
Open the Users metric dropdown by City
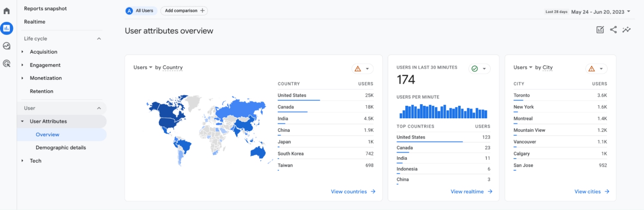(x=523, y=67)
